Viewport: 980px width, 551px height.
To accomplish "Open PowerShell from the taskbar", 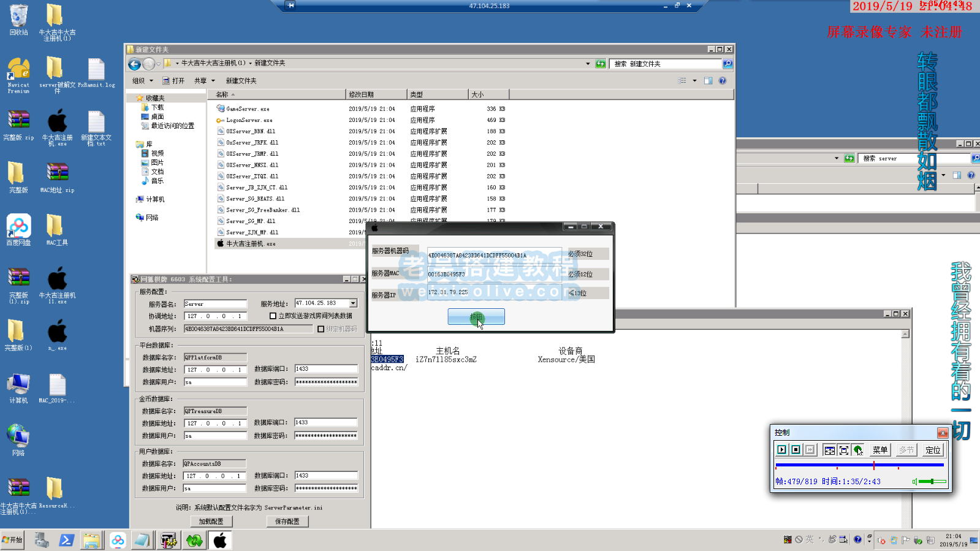I will pos(66,540).
